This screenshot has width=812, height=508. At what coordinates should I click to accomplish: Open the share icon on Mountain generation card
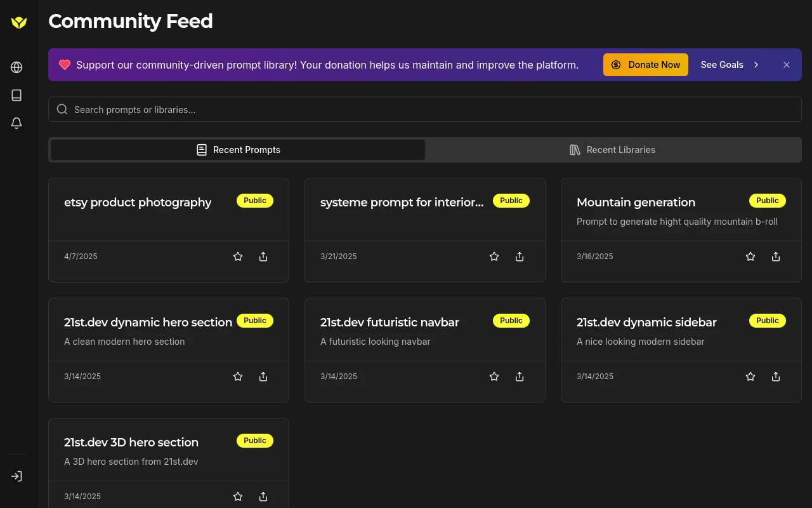click(776, 257)
